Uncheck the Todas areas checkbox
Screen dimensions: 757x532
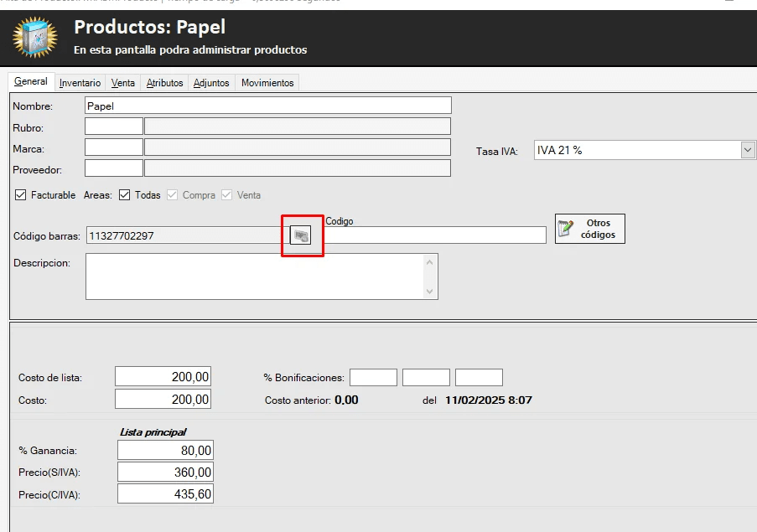click(x=125, y=195)
